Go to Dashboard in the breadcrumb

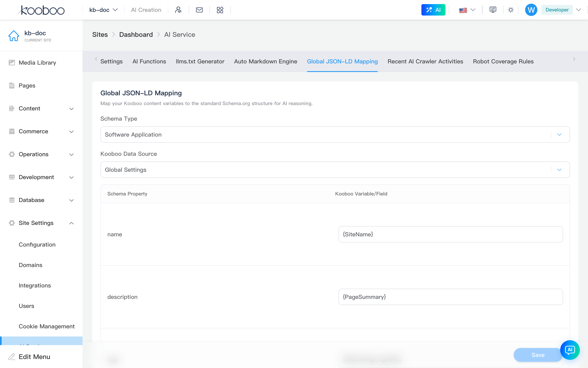(136, 35)
